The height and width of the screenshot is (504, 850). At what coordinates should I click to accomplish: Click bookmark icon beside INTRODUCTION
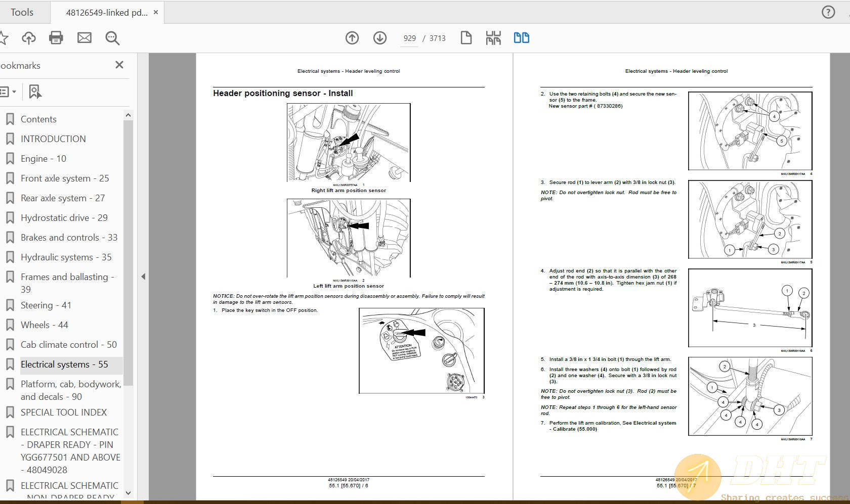[x=10, y=139]
